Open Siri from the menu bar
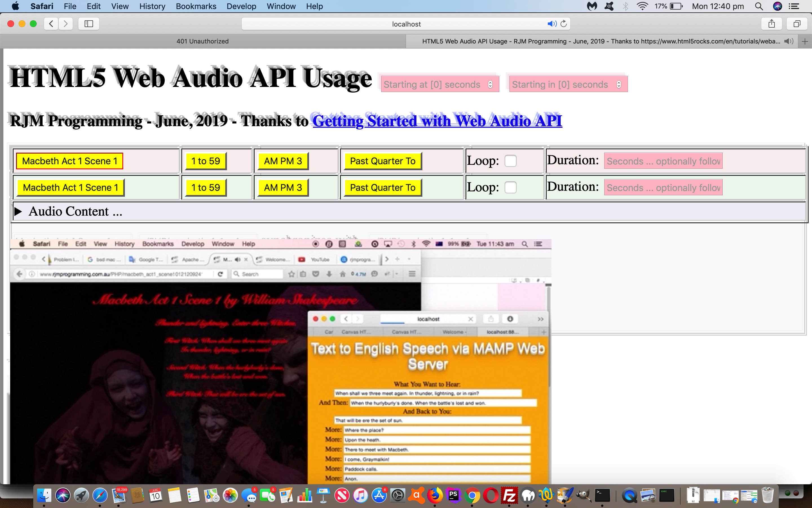The image size is (812, 508). coord(777,6)
